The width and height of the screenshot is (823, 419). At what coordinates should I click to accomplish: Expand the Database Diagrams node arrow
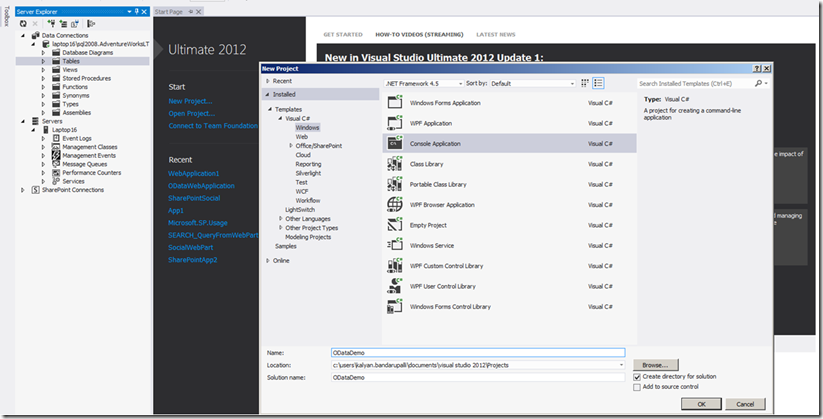44,53
